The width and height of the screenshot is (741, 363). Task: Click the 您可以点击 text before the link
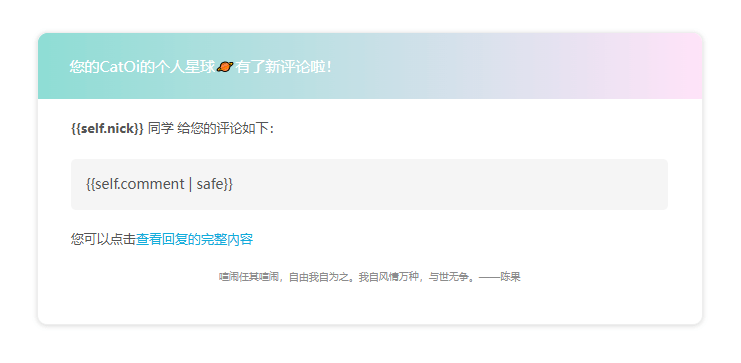coord(103,240)
